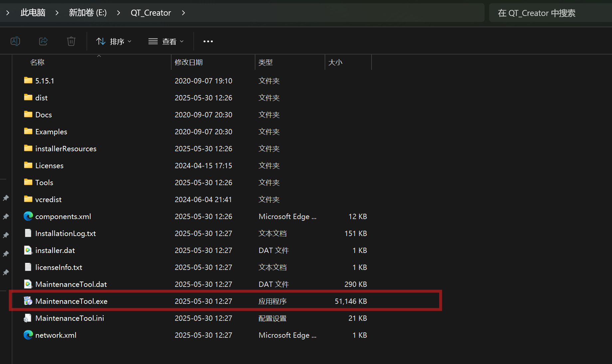The height and width of the screenshot is (364, 612).
Task: Select file name installer.dat
Action: pos(55,250)
